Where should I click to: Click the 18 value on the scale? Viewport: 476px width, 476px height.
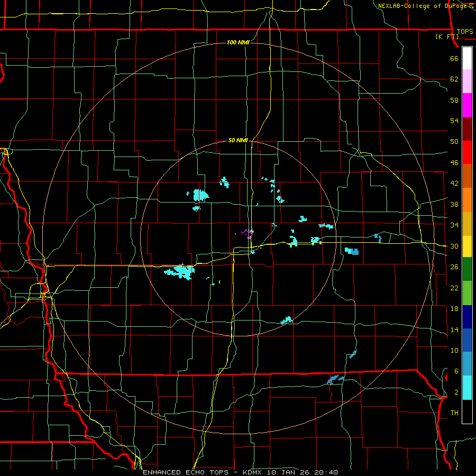(x=454, y=309)
